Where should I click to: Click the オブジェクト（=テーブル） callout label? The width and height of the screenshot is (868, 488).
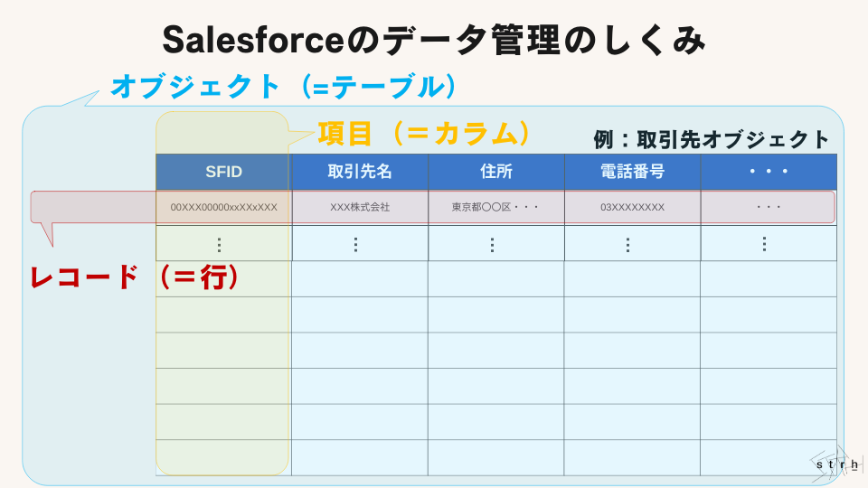(x=282, y=87)
